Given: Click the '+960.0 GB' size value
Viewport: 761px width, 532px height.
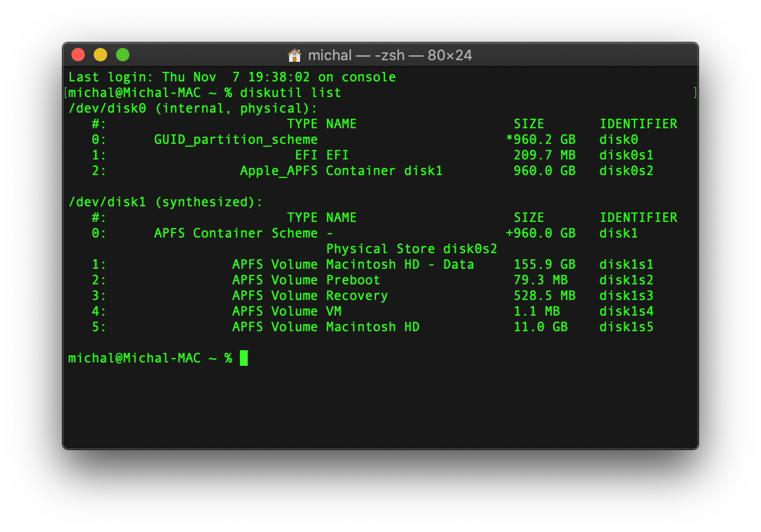Looking at the screenshot, I should [541, 233].
